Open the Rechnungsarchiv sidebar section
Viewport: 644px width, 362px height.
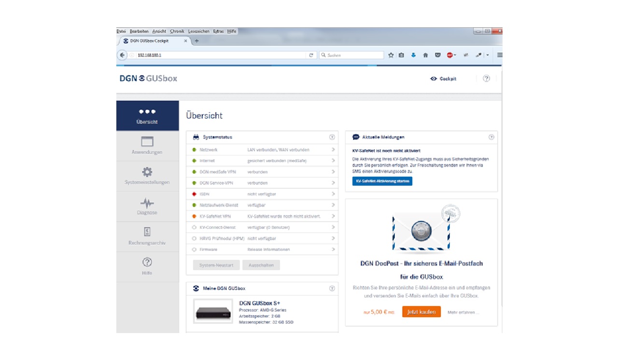(x=147, y=237)
